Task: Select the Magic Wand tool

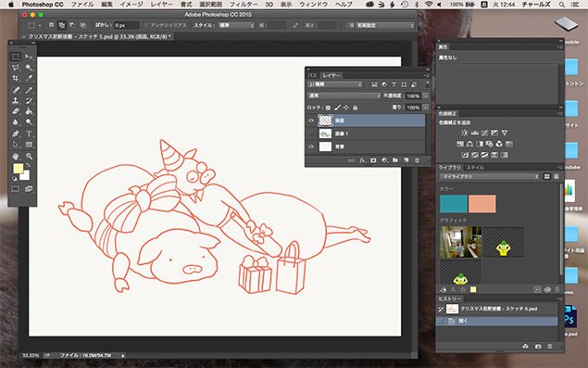Action: tap(30, 68)
